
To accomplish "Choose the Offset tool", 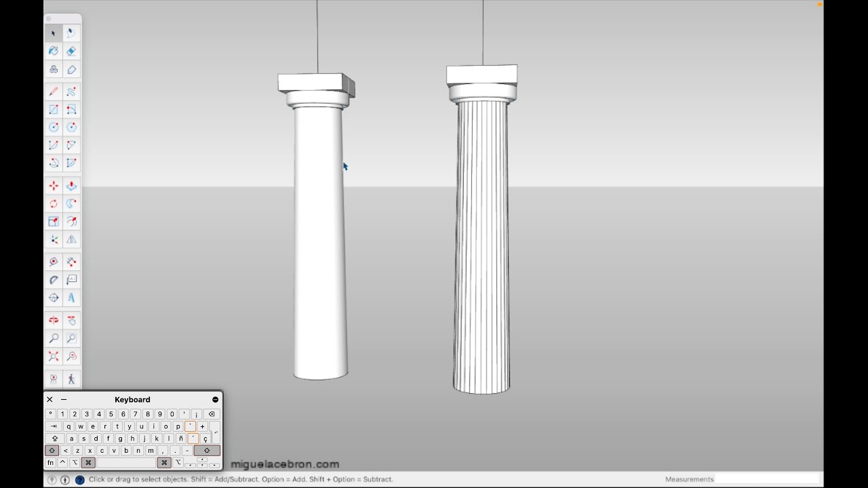I will pyautogui.click(x=71, y=222).
